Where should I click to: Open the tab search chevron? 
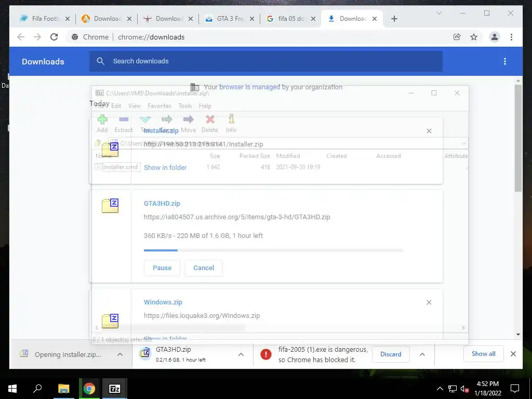click(x=438, y=13)
